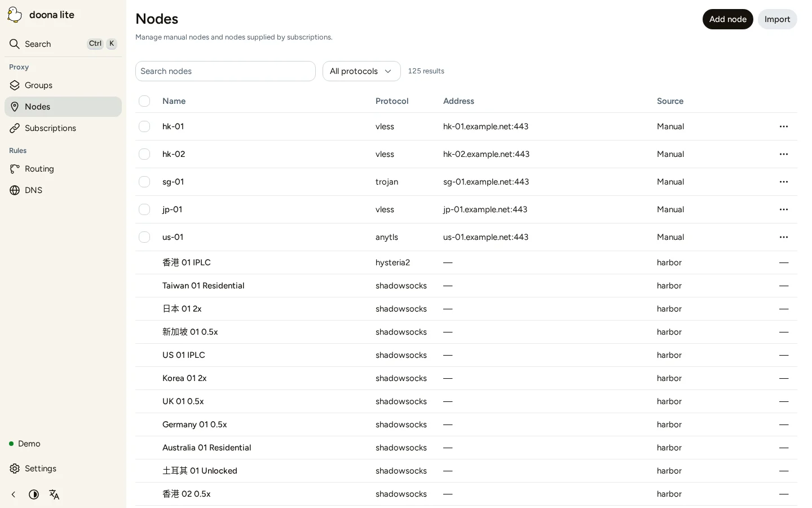This screenshot has width=812, height=508.
Task: Click the Address column header
Action: coord(458,101)
